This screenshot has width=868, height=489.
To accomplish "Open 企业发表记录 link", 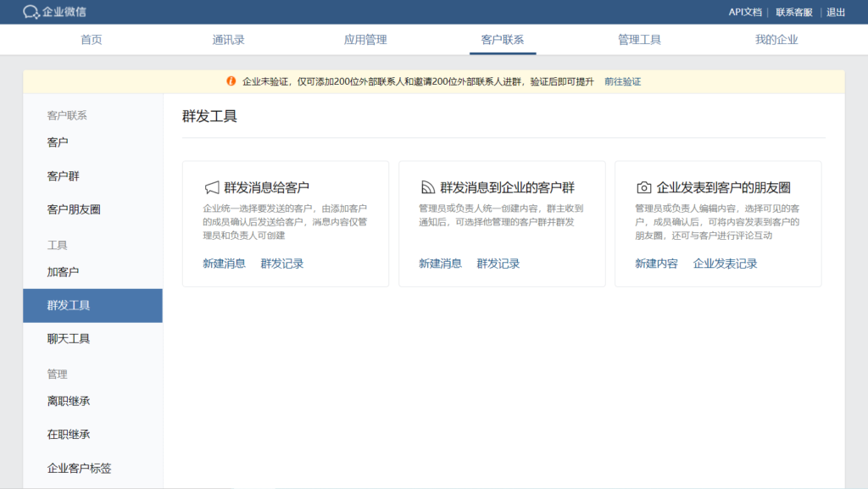I will [x=726, y=264].
